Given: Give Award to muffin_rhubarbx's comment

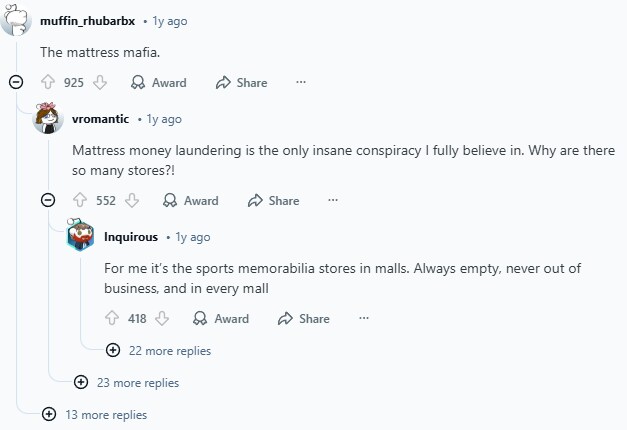Looking at the screenshot, I should coord(158,83).
